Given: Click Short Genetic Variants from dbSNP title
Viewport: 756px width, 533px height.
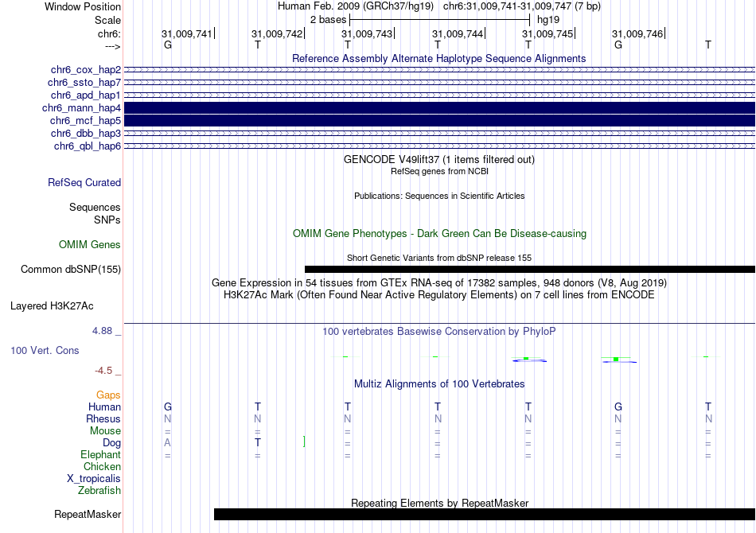Looking at the screenshot, I should (x=438, y=258).
